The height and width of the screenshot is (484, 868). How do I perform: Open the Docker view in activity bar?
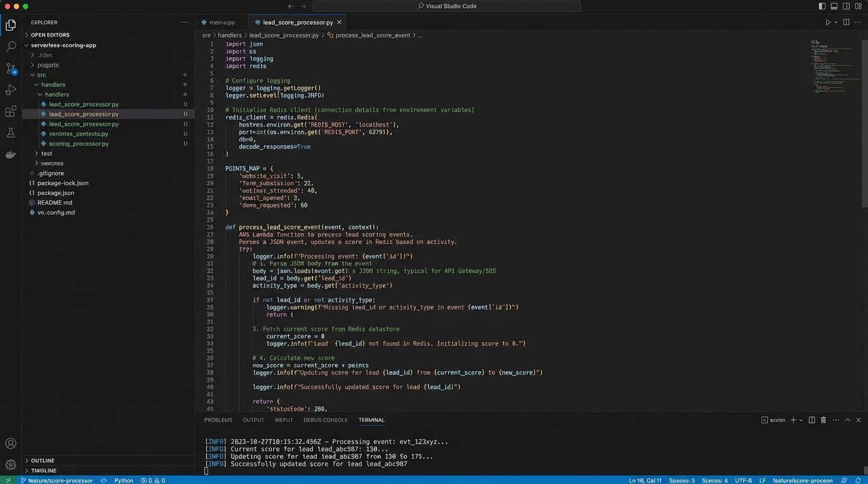[x=11, y=154]
